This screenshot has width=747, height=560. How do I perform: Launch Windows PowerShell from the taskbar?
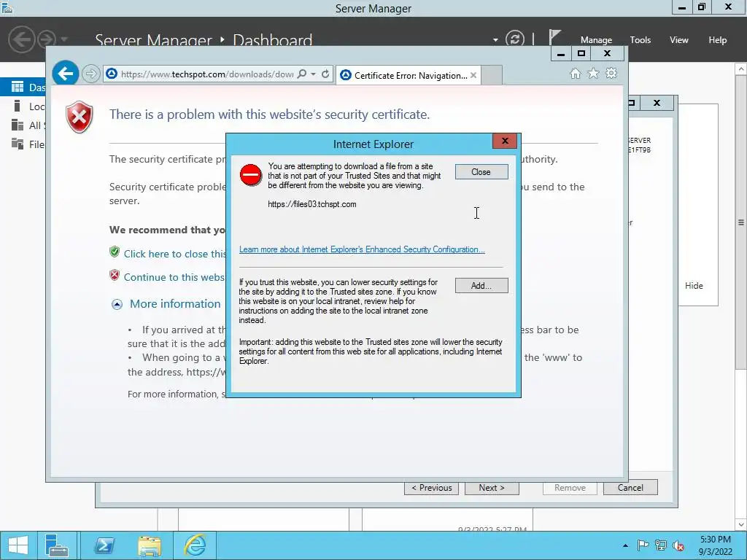pos(104,545)
